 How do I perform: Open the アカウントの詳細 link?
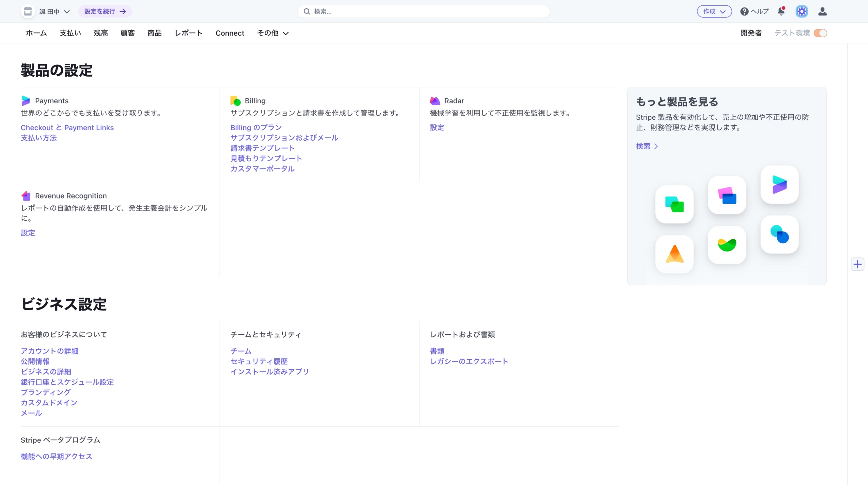point(50,351)
